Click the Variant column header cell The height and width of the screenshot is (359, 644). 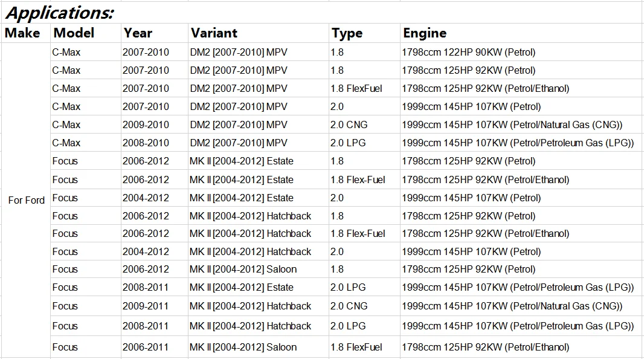[x=214, y=33]
